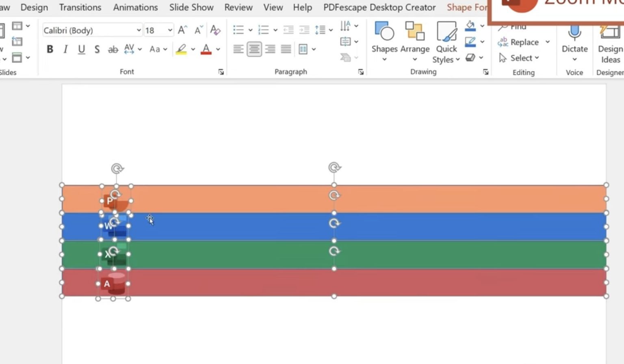Screen dimensions: 624x364
Task: Expand the font size dropdown
Action: pos(170,30)
